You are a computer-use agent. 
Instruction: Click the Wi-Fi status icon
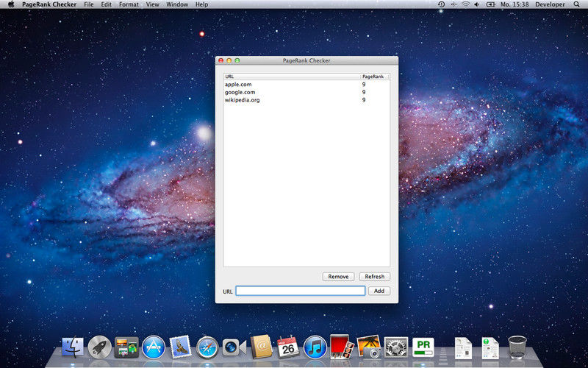(x=465, y=4)
